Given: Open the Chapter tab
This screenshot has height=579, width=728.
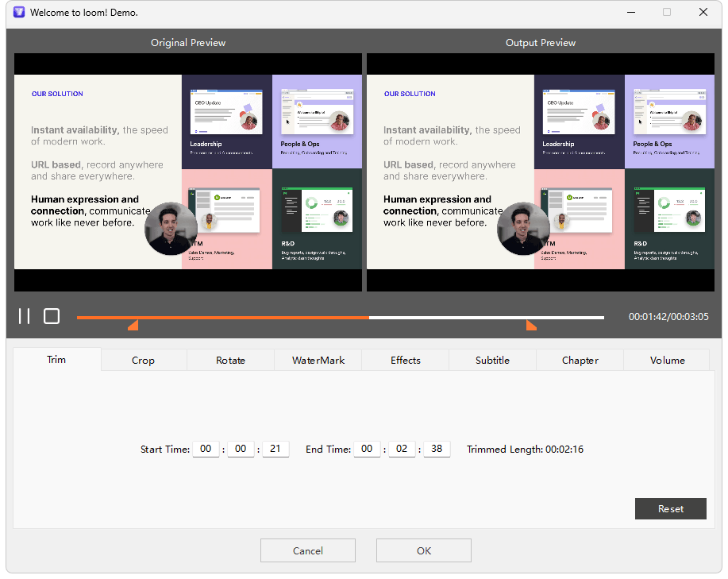Looking at the screenshot, I should tap(580, 361).
